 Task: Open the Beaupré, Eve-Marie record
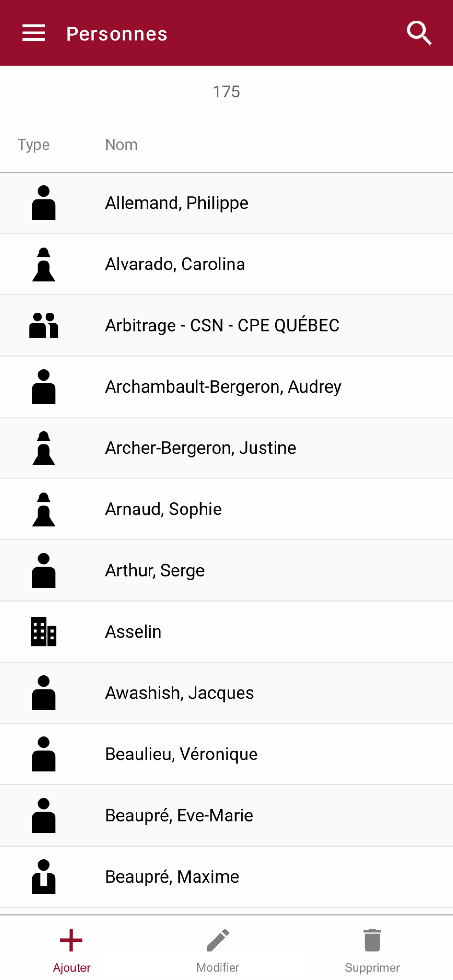coord(226,815)
